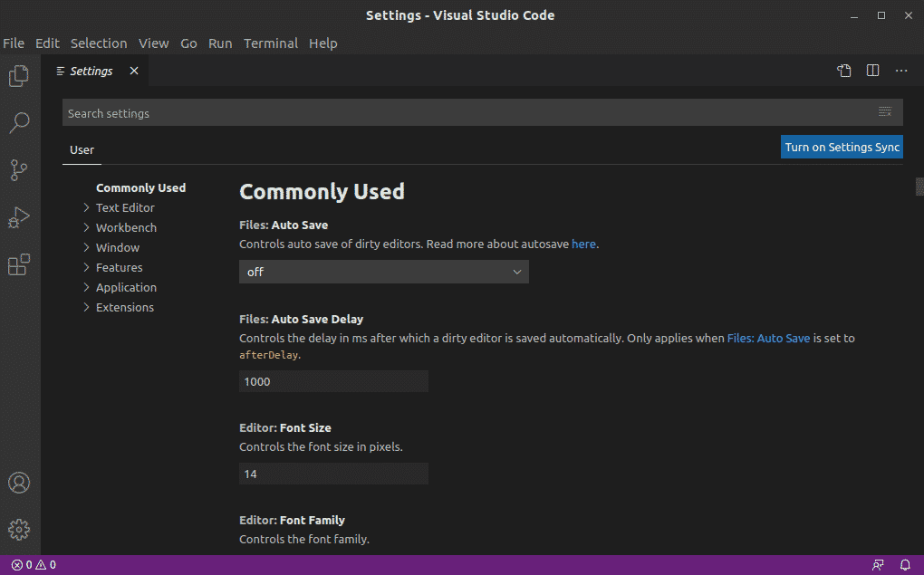Image resolution: width=924 pixels, height=575 pixels.
Task: Open the Accounts menu icon
Action: 19,483
